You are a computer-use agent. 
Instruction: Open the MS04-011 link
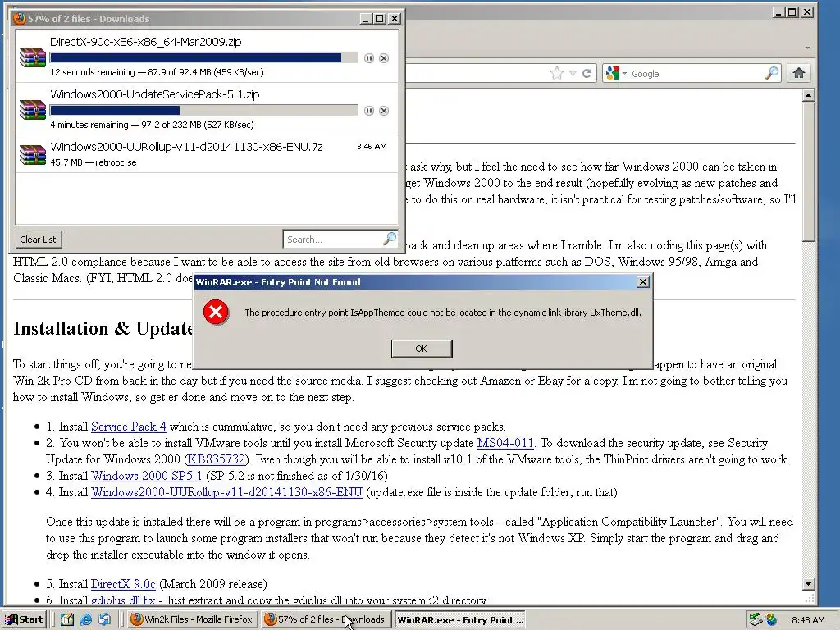click(x=505, y=443)
